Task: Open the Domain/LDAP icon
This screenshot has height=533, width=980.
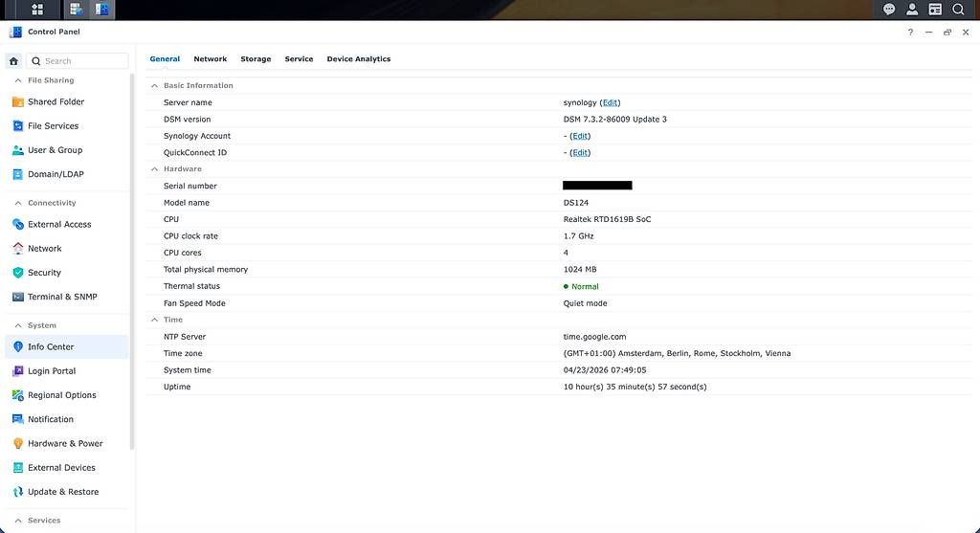Action: pyautogui.click(x=18, y=174)
